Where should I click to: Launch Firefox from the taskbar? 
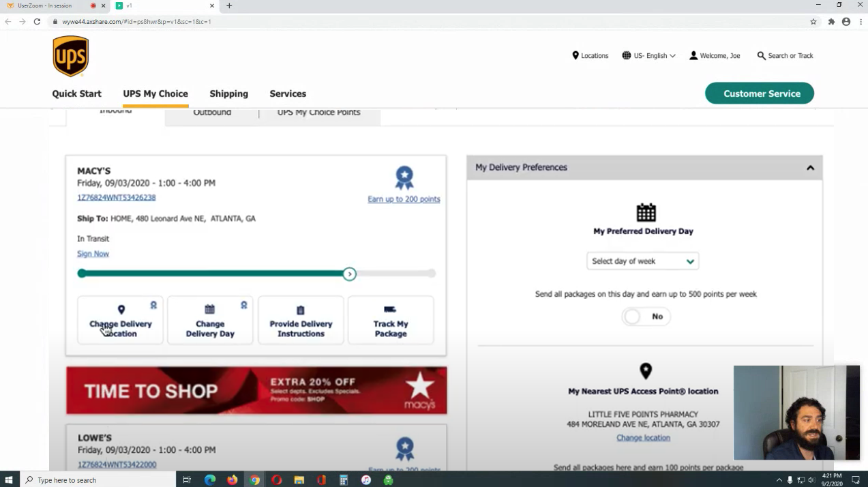232,480
